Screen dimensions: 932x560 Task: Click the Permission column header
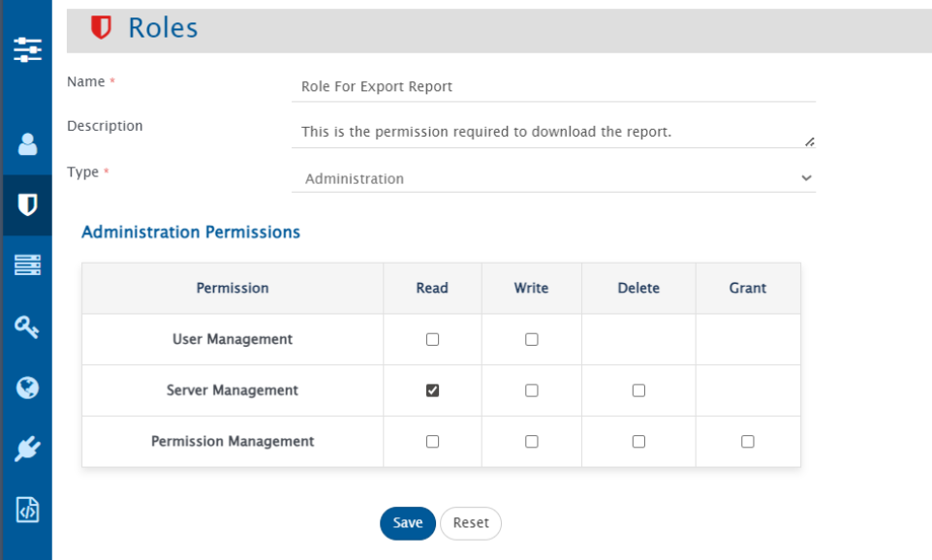233,289
